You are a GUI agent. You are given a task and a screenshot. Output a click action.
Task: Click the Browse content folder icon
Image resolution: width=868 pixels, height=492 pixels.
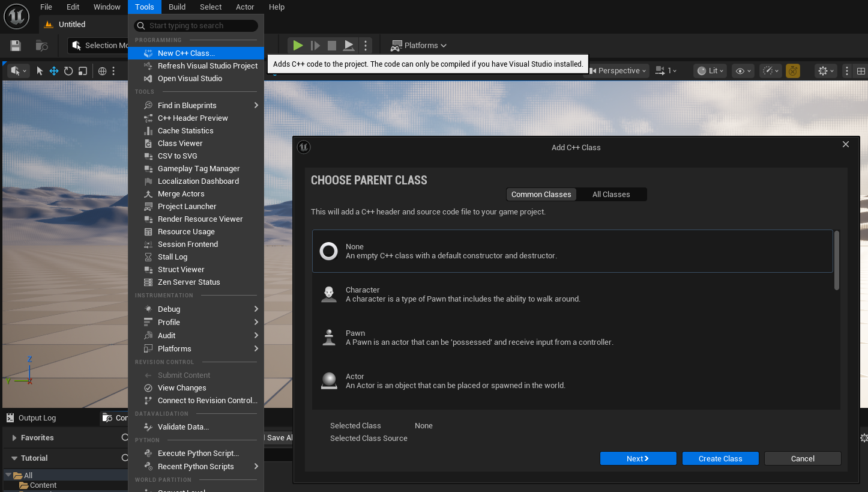click(x=41, y=46)
